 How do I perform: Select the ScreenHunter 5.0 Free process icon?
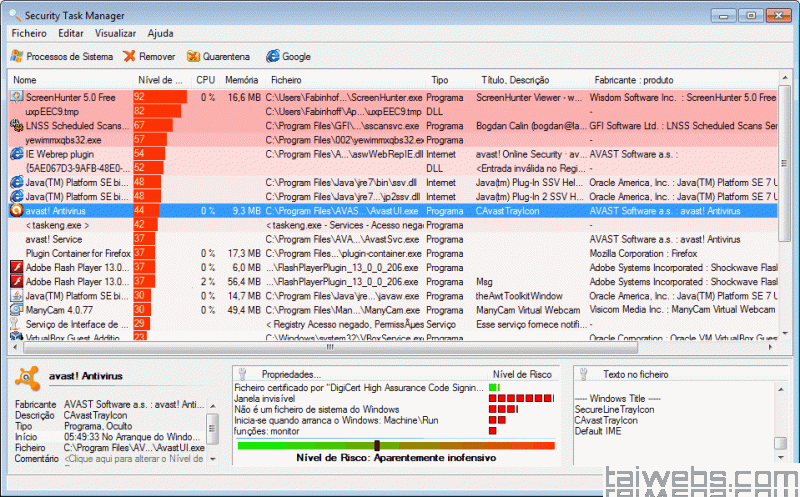[17, 97]
